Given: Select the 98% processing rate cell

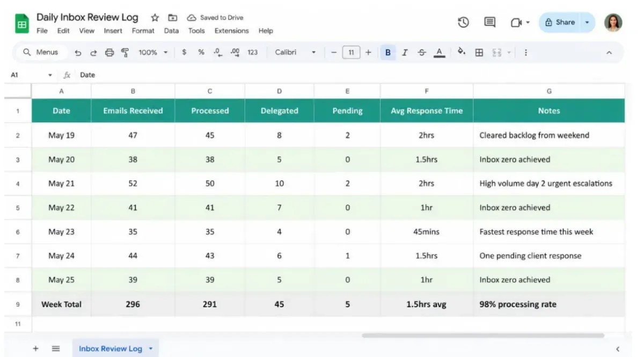Looking at the screenshot, I should coord(549,304).
